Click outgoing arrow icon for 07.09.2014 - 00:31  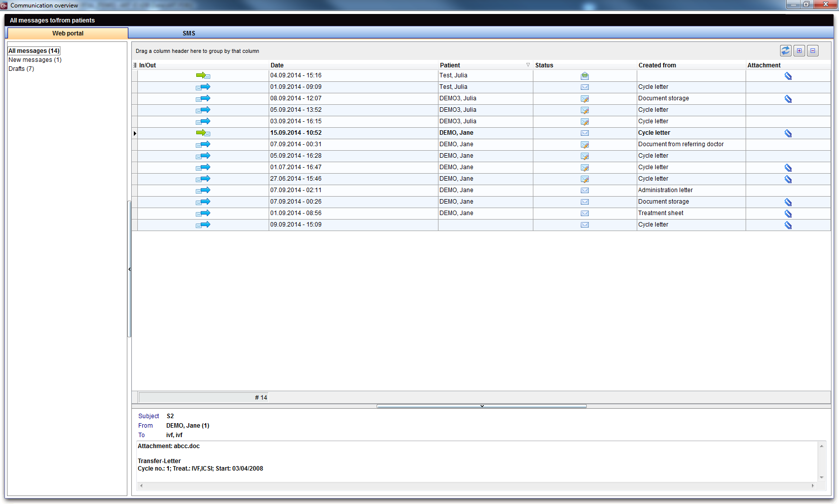tap(203, 144)
